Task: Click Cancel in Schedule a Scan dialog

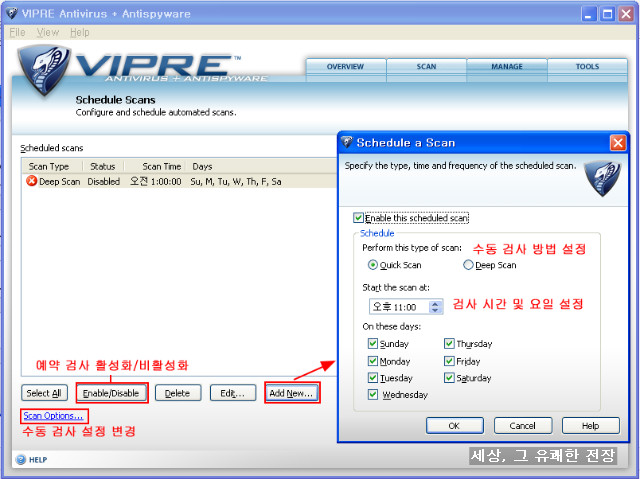Action: point(522,426)
